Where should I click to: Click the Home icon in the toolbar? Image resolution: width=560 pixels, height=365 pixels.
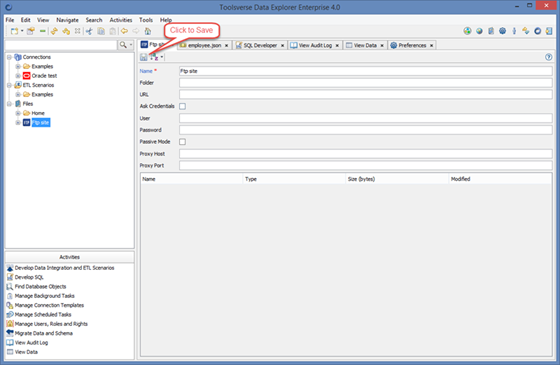tap(148, 31)
